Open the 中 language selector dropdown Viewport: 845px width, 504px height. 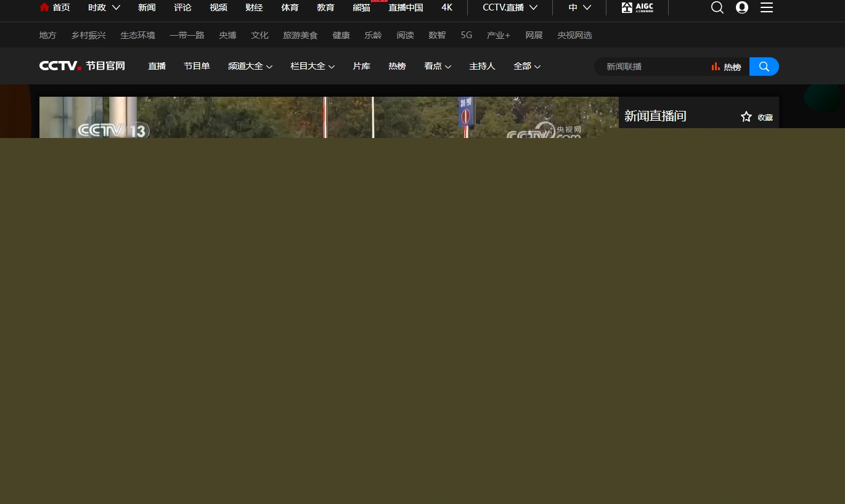[x=579, y=7]
